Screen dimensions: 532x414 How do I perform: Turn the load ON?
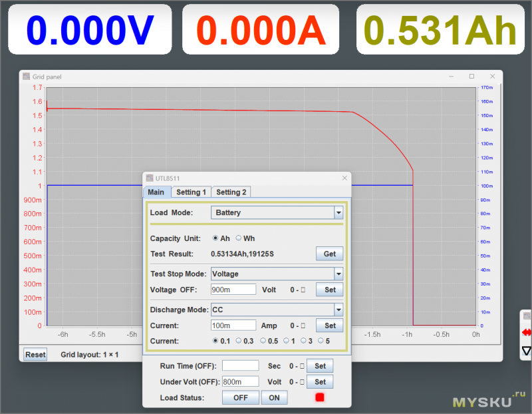tap(274, 397)
